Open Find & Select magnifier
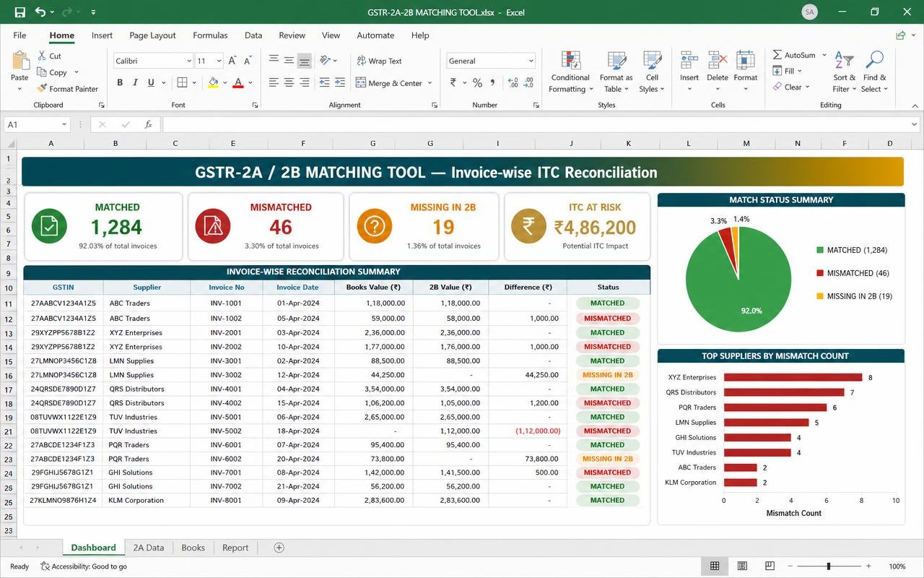This screenshot has height=578, width=924. pos(873,72)
